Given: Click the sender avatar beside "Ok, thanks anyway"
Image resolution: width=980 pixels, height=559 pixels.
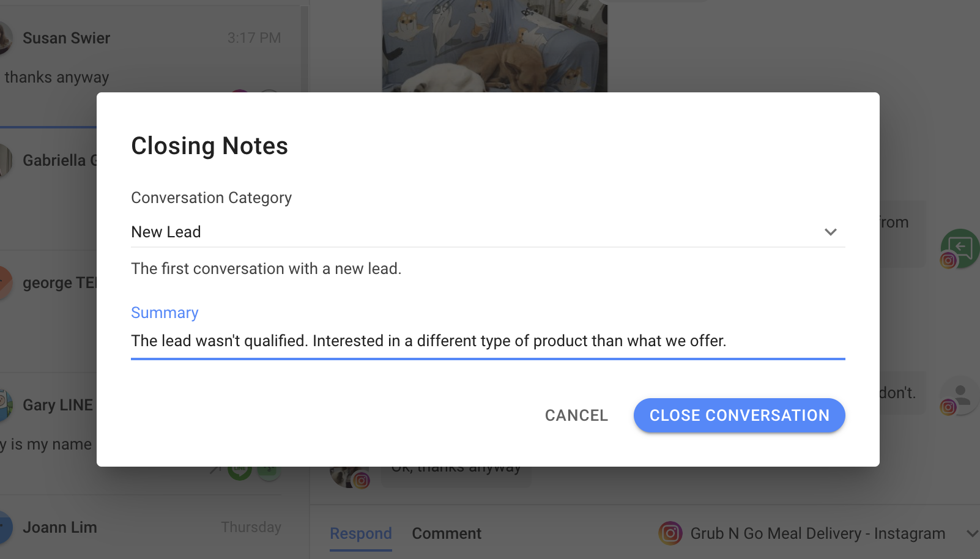Looking at the screenshot, I should click(x=347, y=475).
